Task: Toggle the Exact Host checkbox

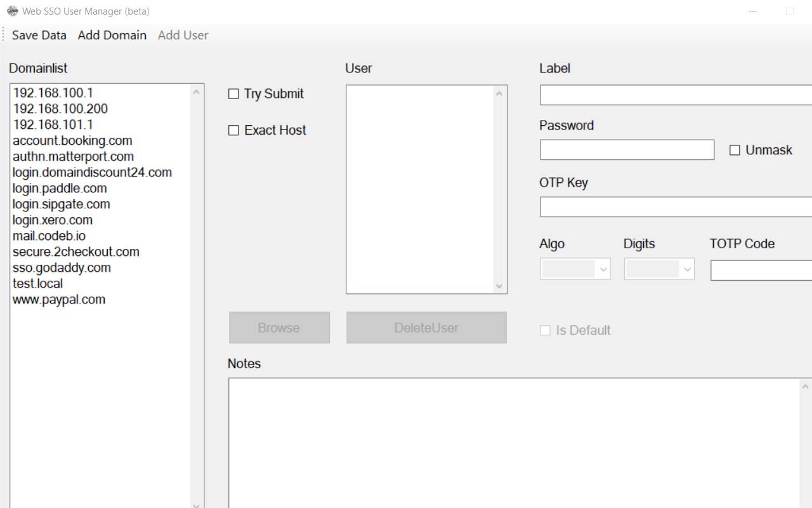Action: [x=233, y=130]
